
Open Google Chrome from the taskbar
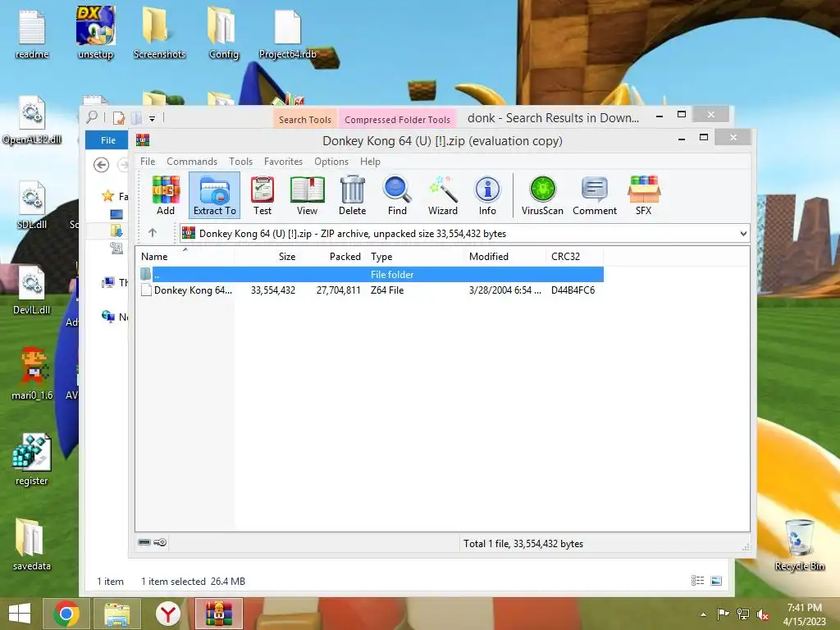coord(66,614)
